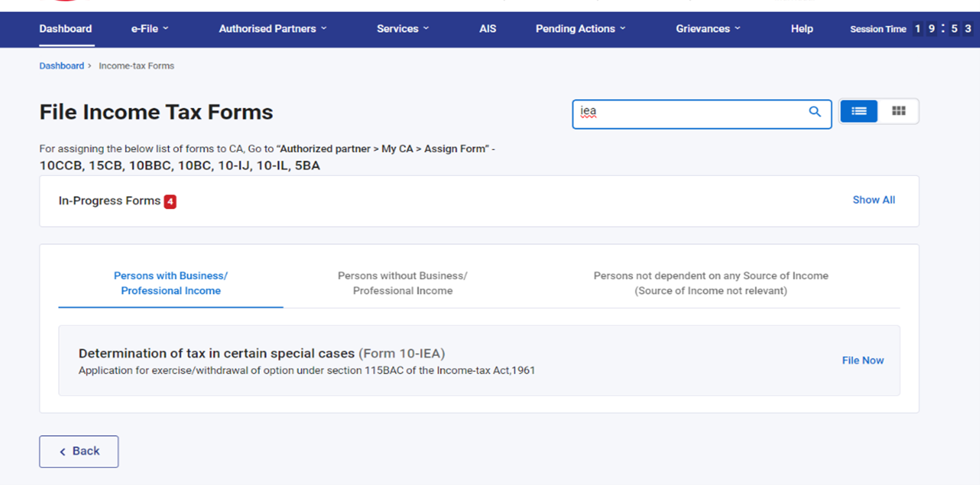
Task: Open the AIS section from navigation
Action: [x=487, y=29]
